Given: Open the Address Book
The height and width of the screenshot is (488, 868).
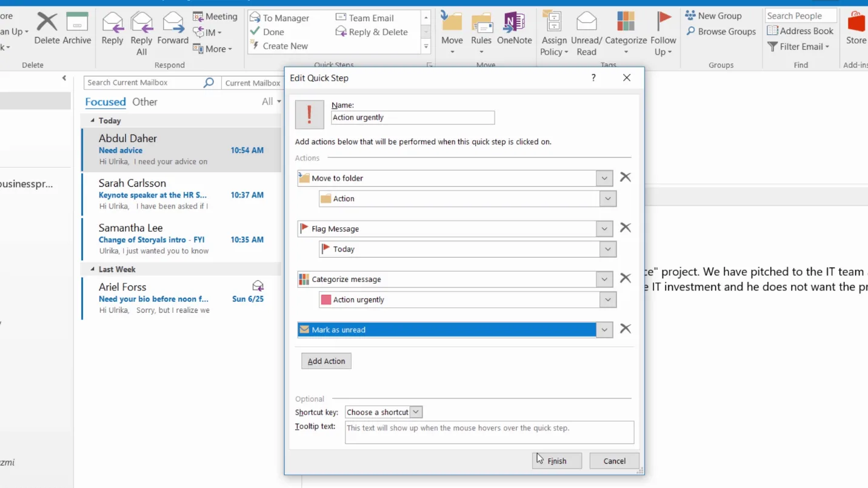Looking at the screenshot, I should click(800, 31).
